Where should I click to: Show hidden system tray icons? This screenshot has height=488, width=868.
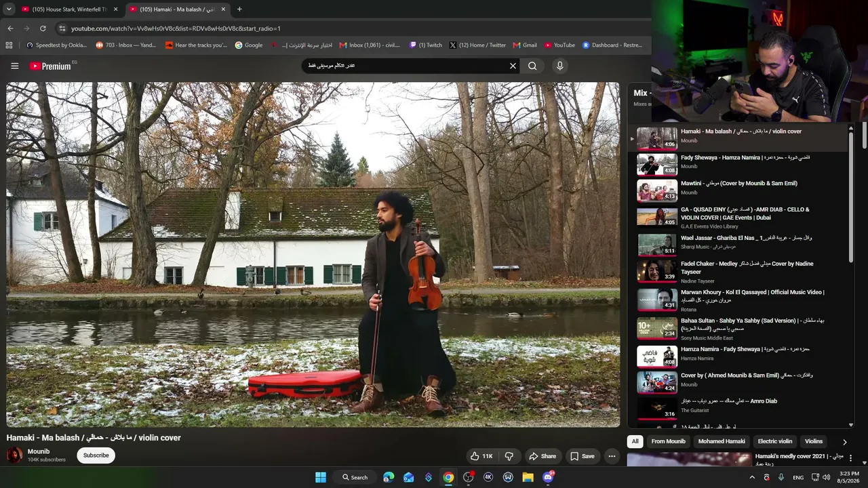(x=752, y=477)
